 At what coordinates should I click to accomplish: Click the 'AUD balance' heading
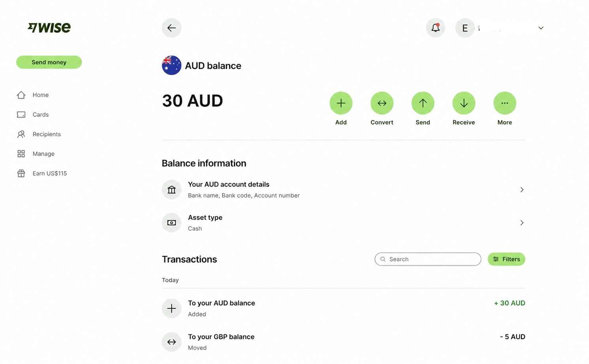pyautogui.click(x=213, y=66)
